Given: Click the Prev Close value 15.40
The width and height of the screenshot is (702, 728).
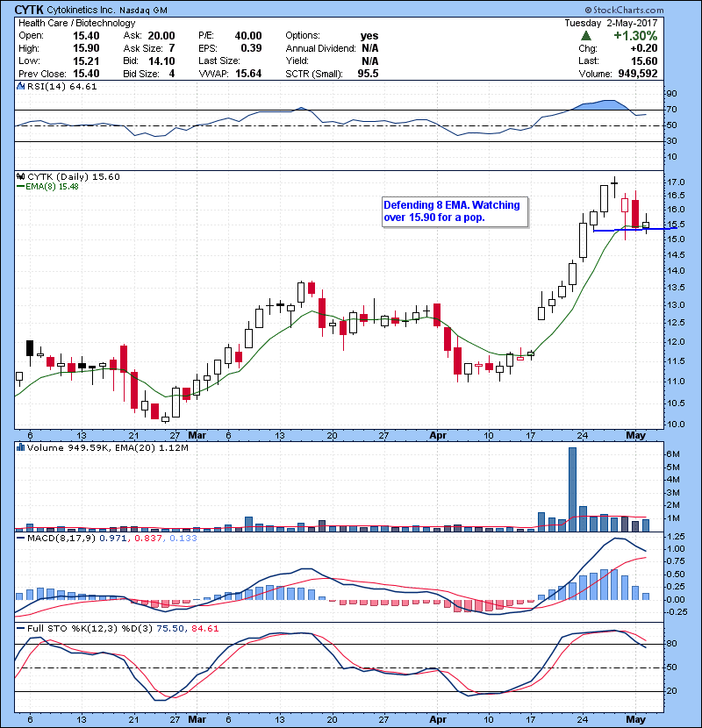Looking at the screenshot, I should point(86,74).
